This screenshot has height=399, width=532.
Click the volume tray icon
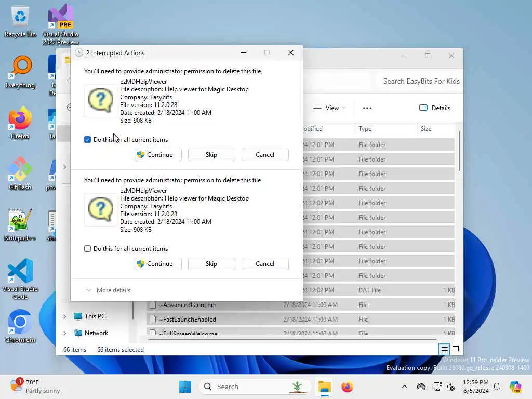click(451, 387)
